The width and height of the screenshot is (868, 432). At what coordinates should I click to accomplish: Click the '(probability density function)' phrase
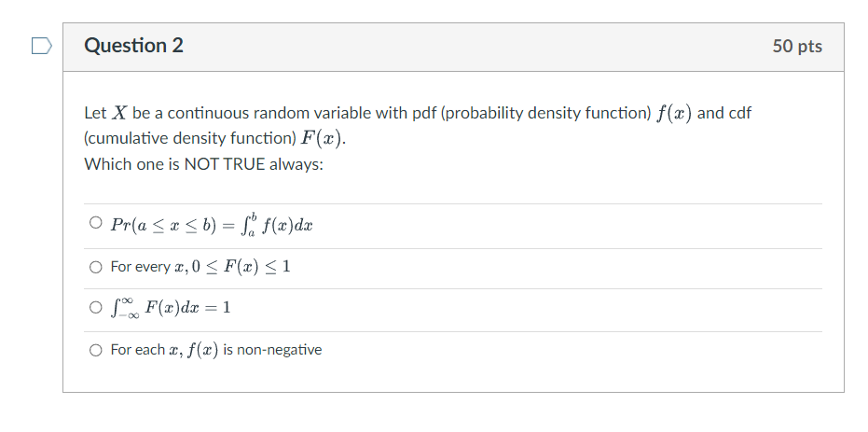point(545,113)
